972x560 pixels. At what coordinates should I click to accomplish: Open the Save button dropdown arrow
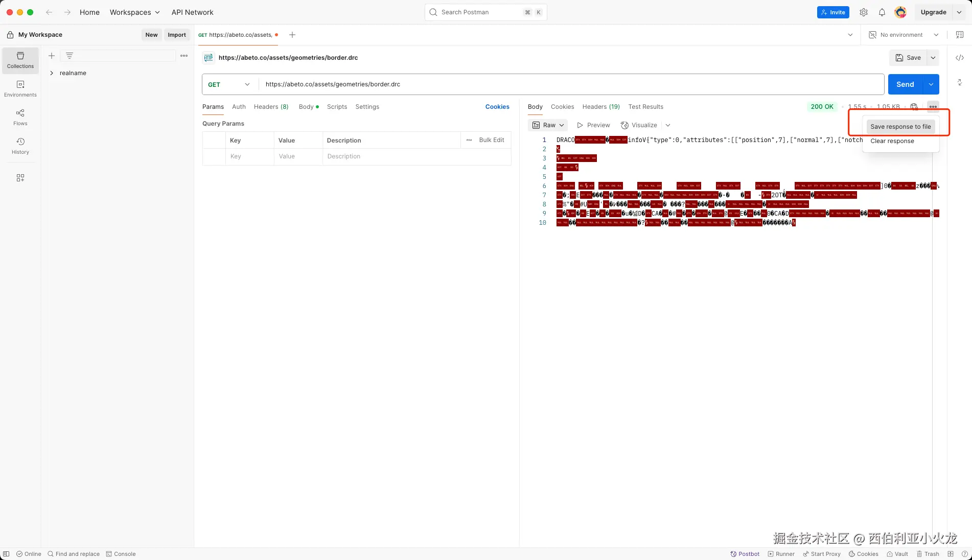pos(933,58)
